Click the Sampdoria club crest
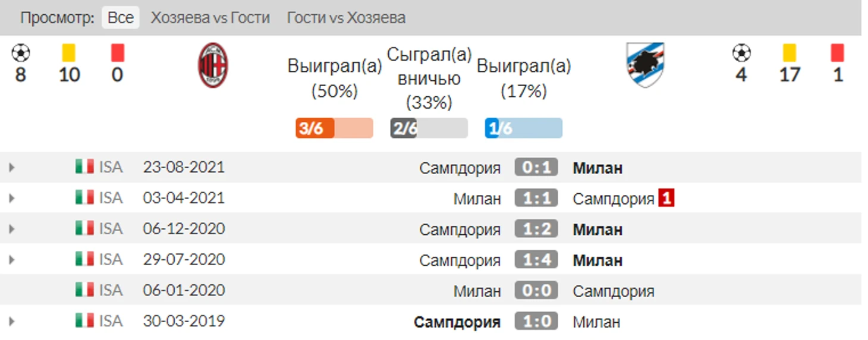 pyautogui.click(x=645, y=65)
